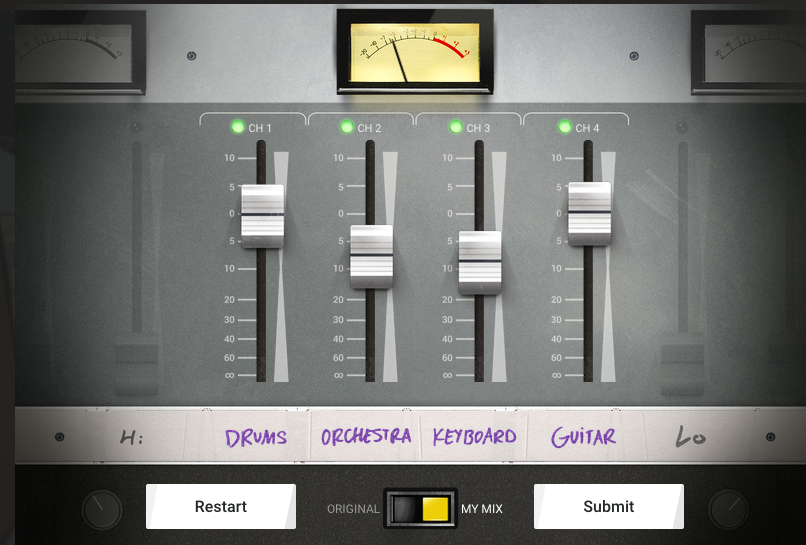The width and height of the screenshot is (806, 545).
Task: Click the handwritten ORCHESTRA label
Action: [x=366, y=437]
